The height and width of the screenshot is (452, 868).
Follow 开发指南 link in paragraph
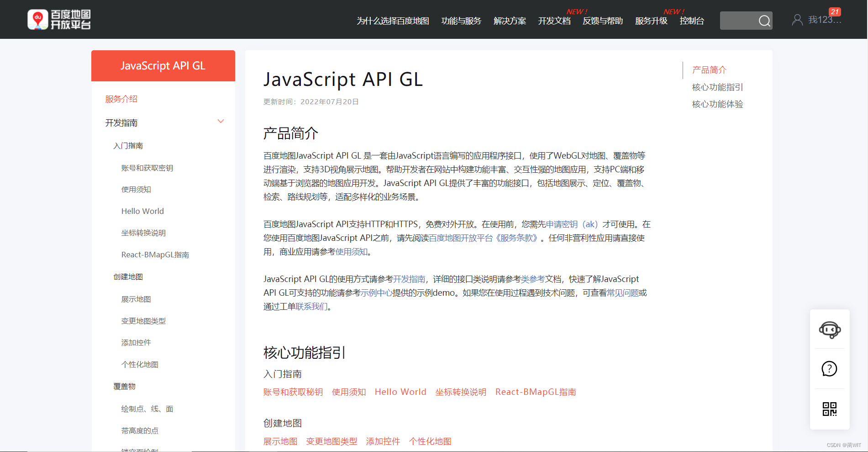[409, 279]
